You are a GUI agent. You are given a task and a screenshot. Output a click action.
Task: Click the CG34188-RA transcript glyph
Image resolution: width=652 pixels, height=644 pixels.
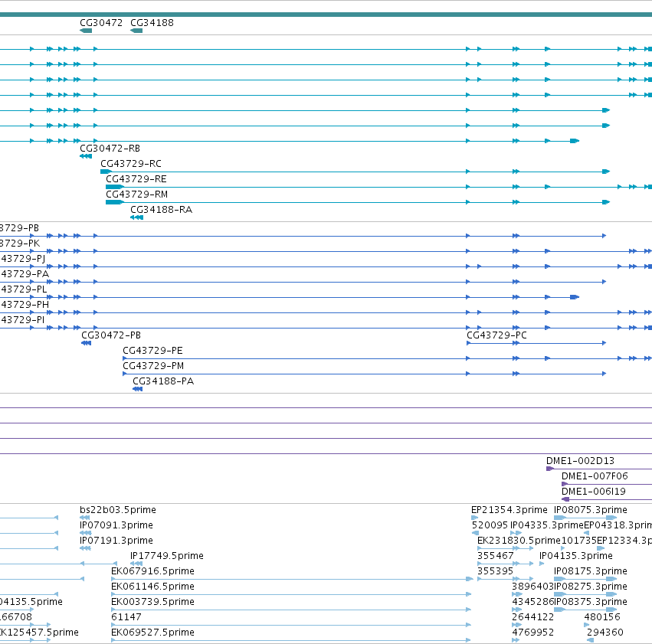point(137,217)
